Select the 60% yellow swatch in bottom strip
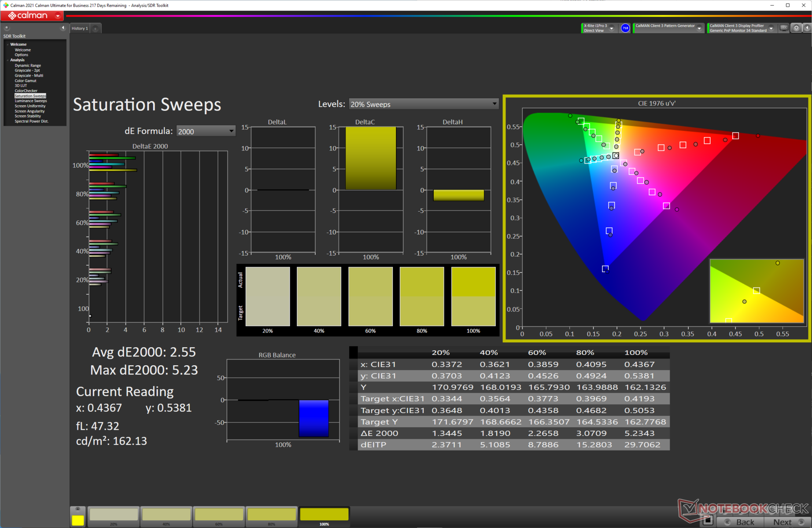 coord(219,515)
